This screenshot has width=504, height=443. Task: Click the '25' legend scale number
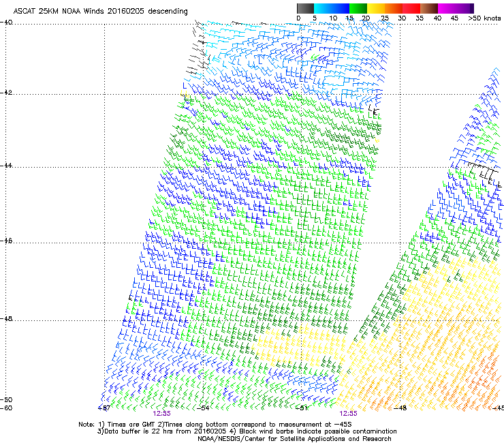point(384,18)
